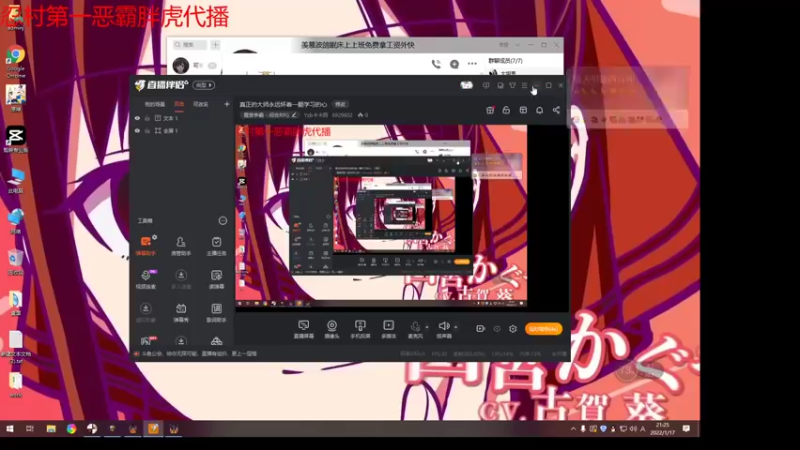
Task: Open the 读弹幕 tool
Action: (216, 279)
